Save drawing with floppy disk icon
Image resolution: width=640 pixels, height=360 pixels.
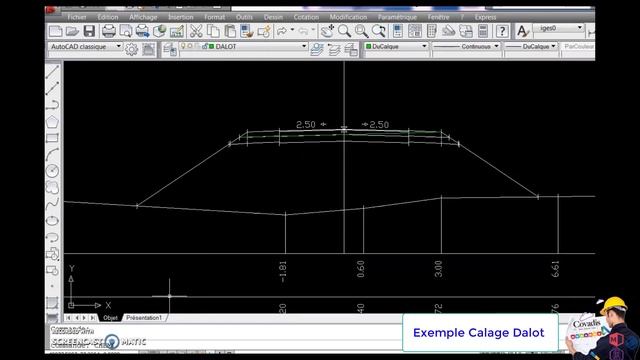[89, 31]
